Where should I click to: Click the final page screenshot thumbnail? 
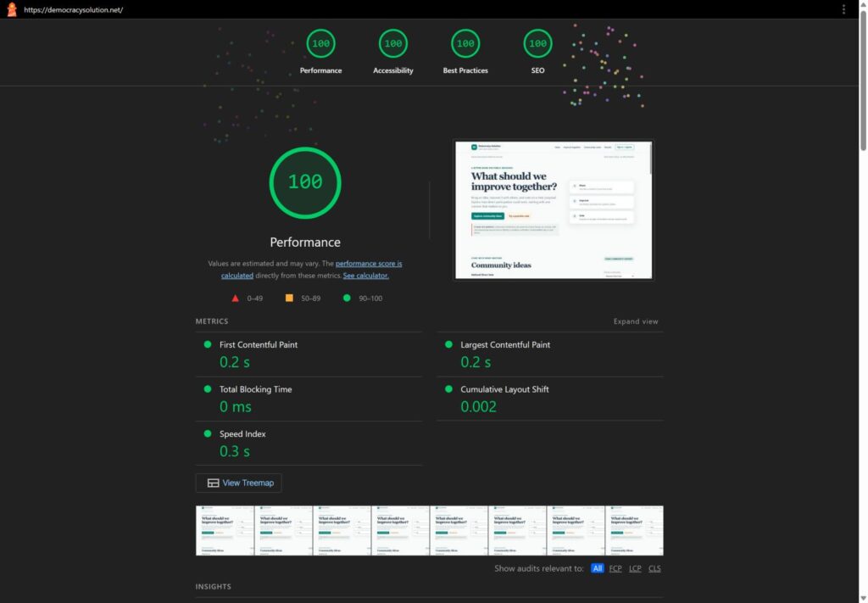click(x=554, y=209)
